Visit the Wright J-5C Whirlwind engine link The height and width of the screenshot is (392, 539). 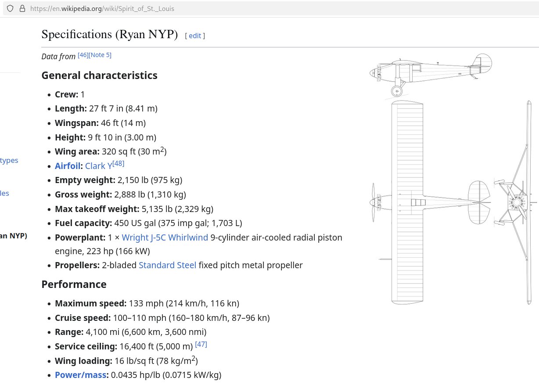point(165,237)
